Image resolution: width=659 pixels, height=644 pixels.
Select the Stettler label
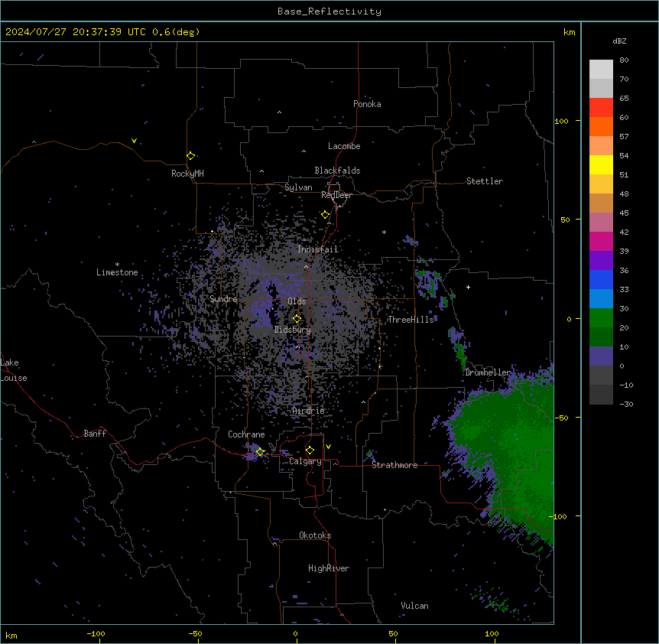pos(485,181)
